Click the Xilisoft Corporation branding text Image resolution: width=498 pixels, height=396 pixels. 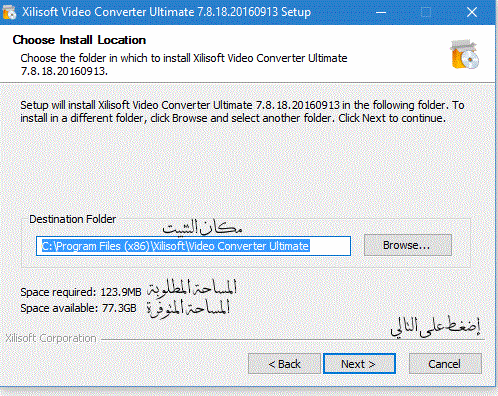coord(51,338)
